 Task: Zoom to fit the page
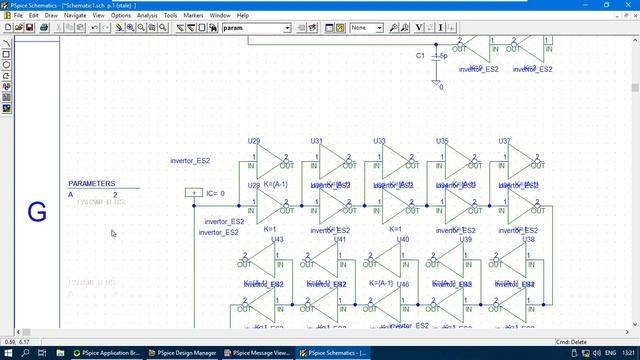pos(163,28)
